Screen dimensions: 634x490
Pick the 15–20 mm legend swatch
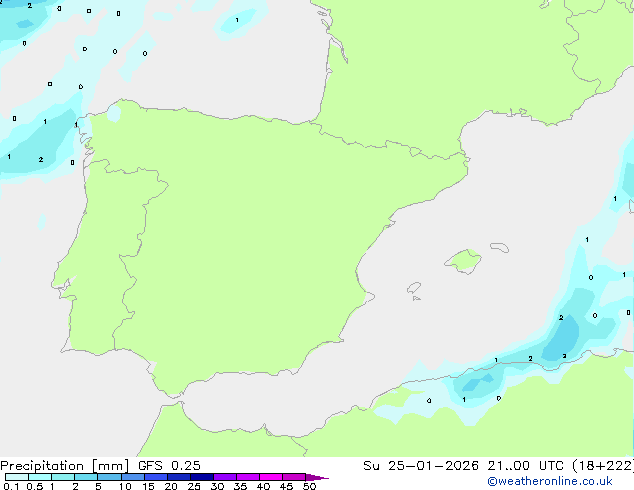156,477
